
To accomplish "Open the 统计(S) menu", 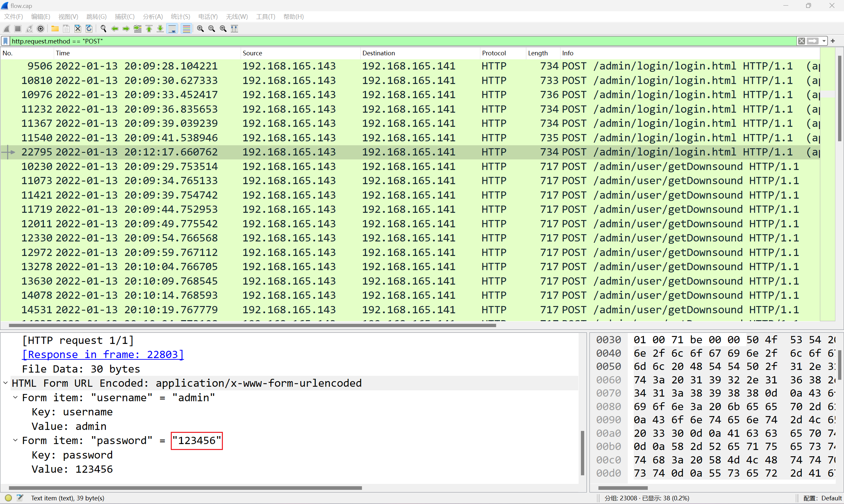I will [180, 17].
